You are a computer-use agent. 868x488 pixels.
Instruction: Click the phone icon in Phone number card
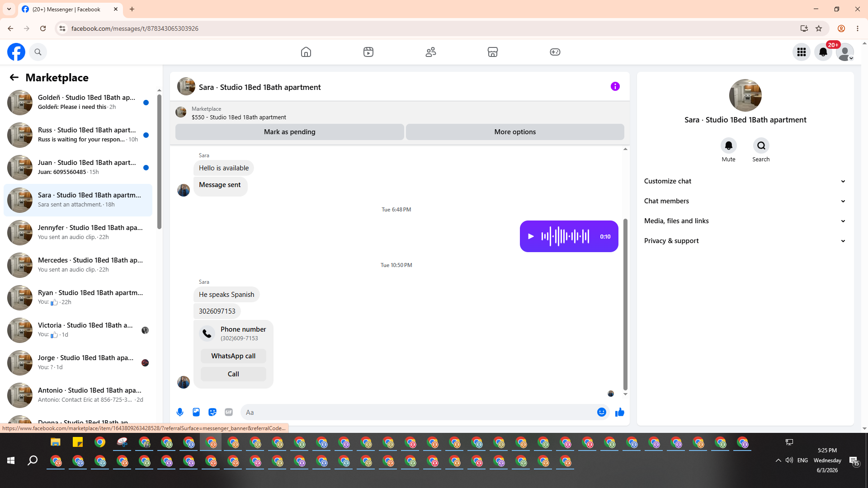click(x=207, y=333)
